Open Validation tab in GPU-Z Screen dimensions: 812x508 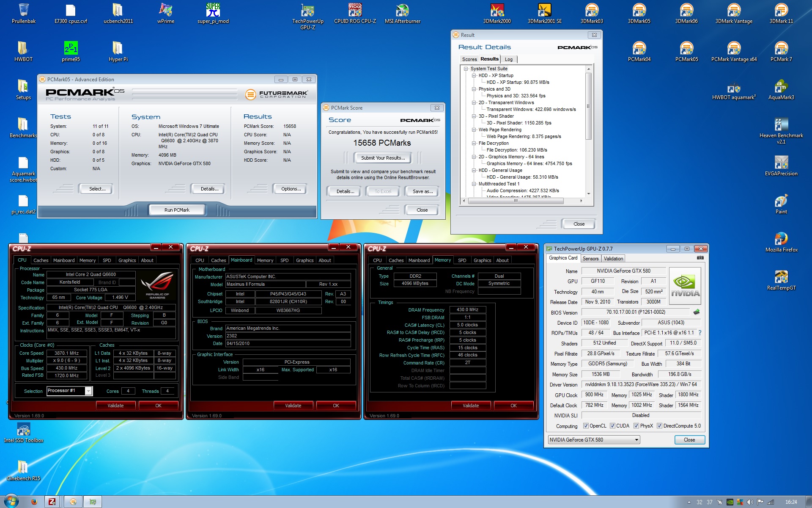point(613,259)
